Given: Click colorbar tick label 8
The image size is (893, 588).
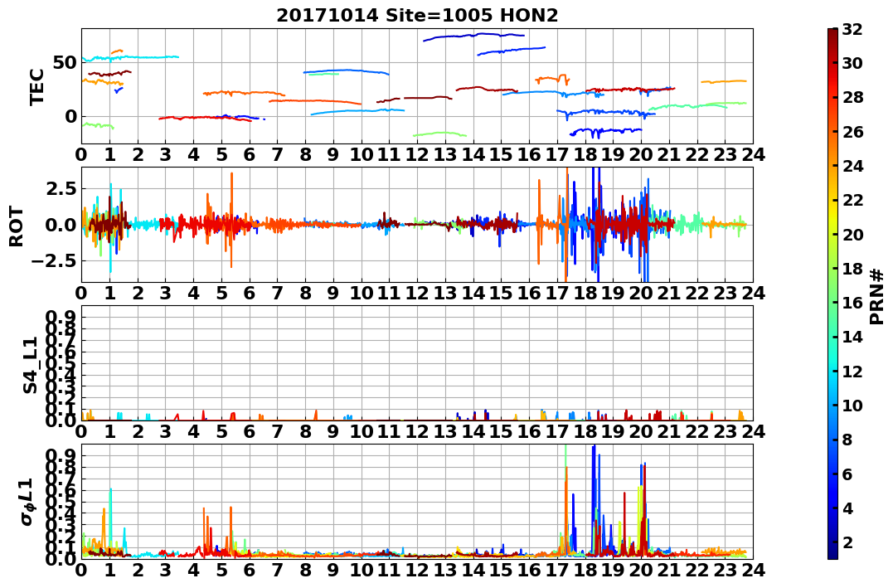Looking at the screenshot, I should click(847, 440).
